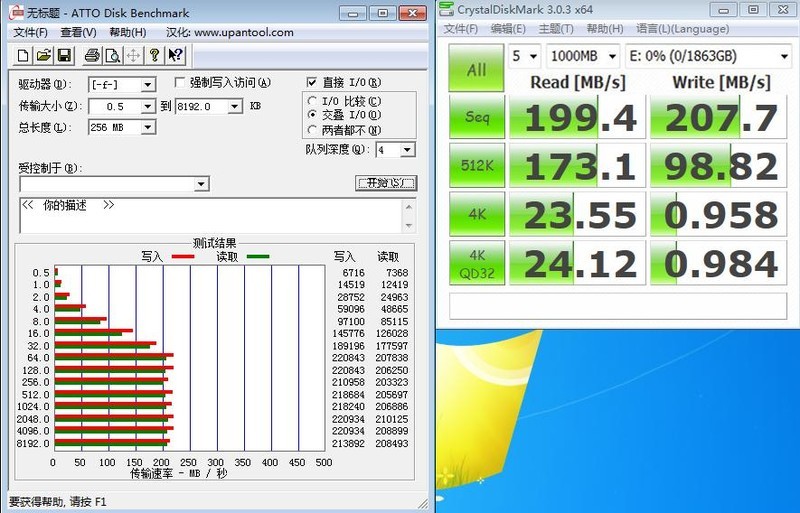Click the green All benchmark button
Viewport: 800px width, 513px height.
pos(477,70)
